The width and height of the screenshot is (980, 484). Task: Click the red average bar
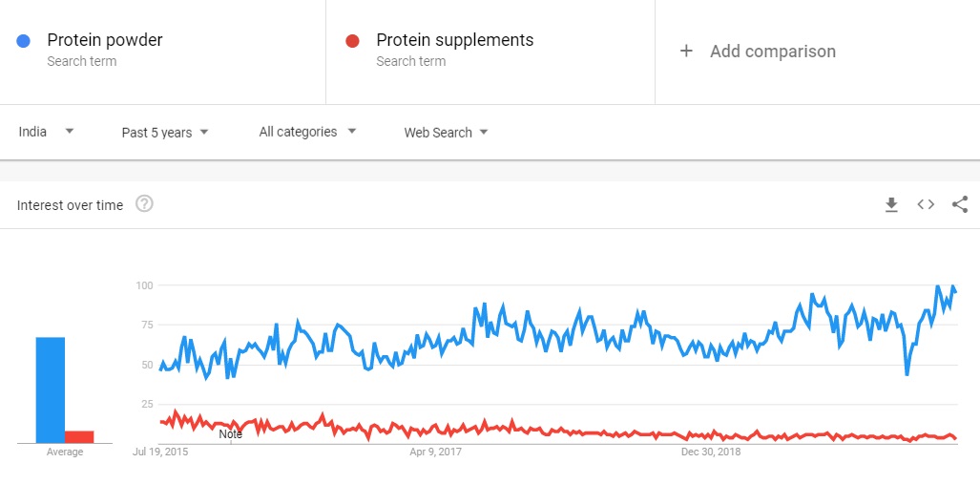tap(79, 436)
